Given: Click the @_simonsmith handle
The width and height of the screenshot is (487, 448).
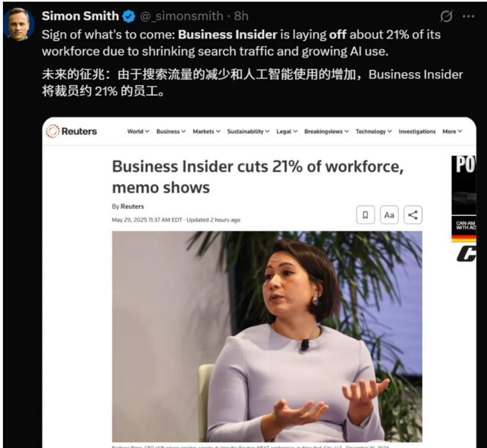Looking at the screenshot, I should click(x=181, y=16).
